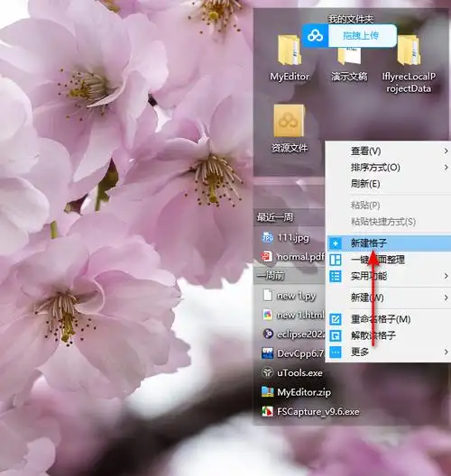
Task: Select the new 1.html file name
Action: (x=301, y=316)
